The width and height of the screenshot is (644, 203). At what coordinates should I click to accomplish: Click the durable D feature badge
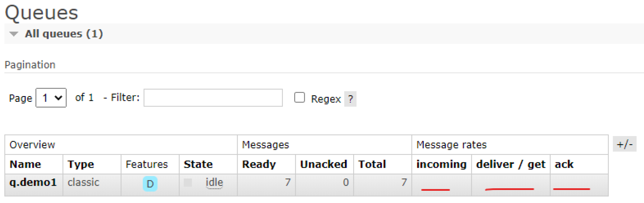(x=150, y=184)
